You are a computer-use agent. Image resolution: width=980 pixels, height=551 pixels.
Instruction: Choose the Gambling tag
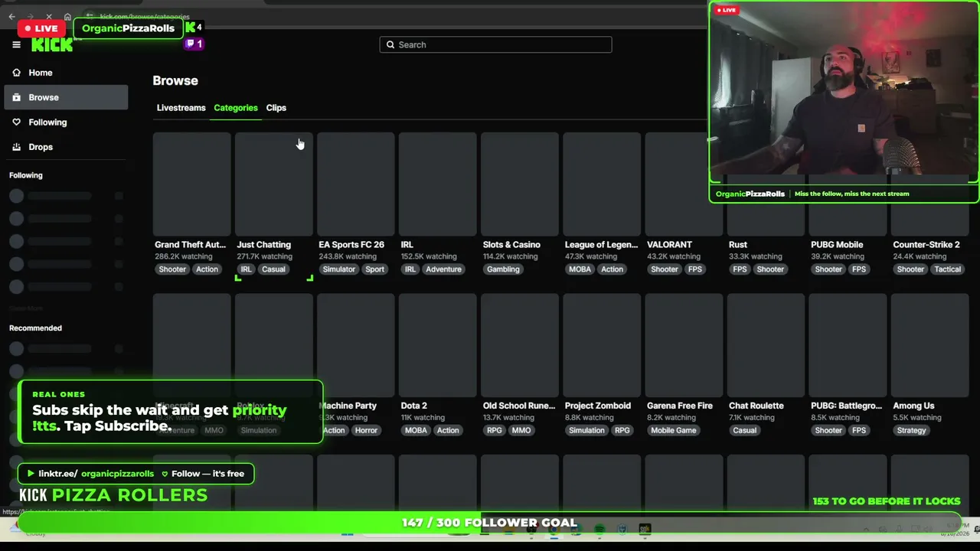pos(503,269)
